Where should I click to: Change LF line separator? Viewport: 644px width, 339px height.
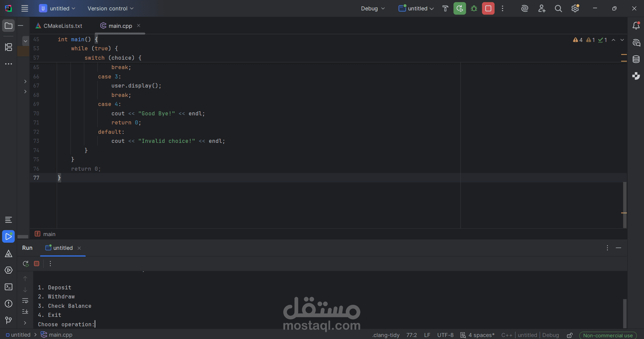(x=427, y=335)
